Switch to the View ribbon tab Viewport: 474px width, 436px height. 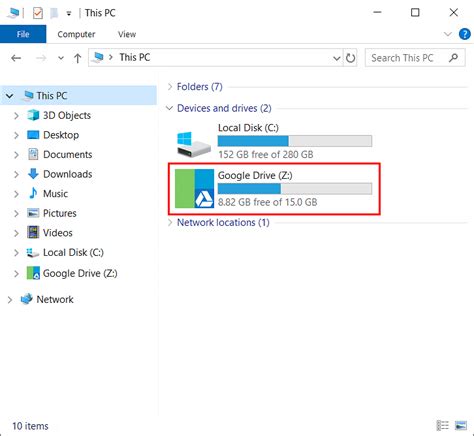point(127,34)
